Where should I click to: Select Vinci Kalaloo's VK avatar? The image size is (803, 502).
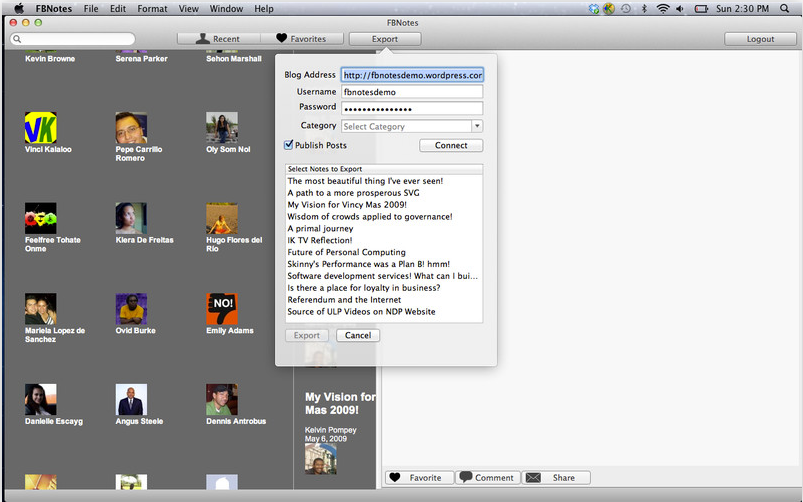click(40, 128)
